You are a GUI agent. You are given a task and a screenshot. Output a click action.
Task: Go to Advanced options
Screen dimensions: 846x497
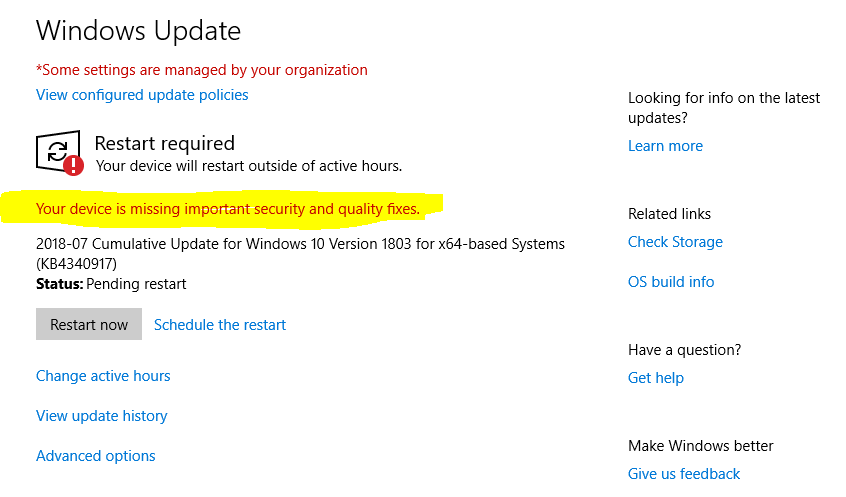[x=96, y=456]
